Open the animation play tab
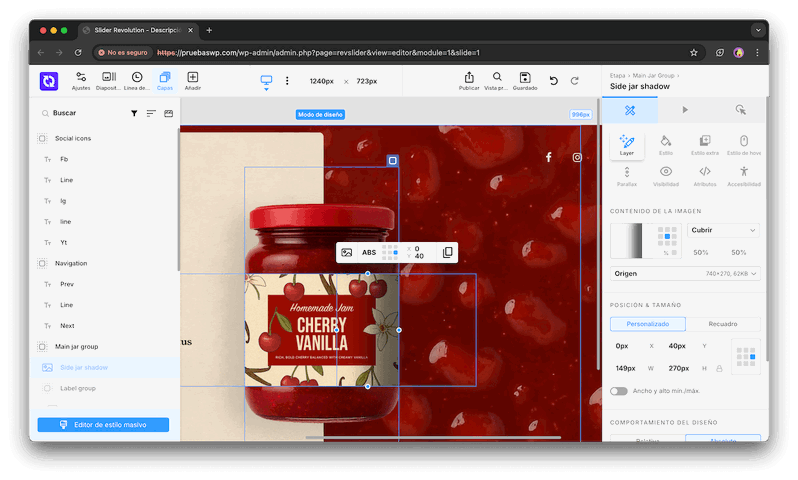The image size is (798, 480). (x=685, y=110)
